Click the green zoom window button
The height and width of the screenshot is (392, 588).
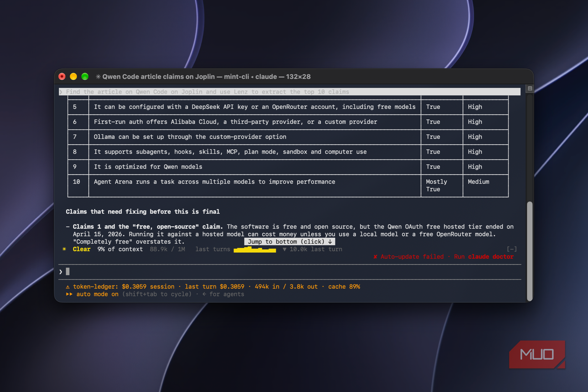click(85, 76)
